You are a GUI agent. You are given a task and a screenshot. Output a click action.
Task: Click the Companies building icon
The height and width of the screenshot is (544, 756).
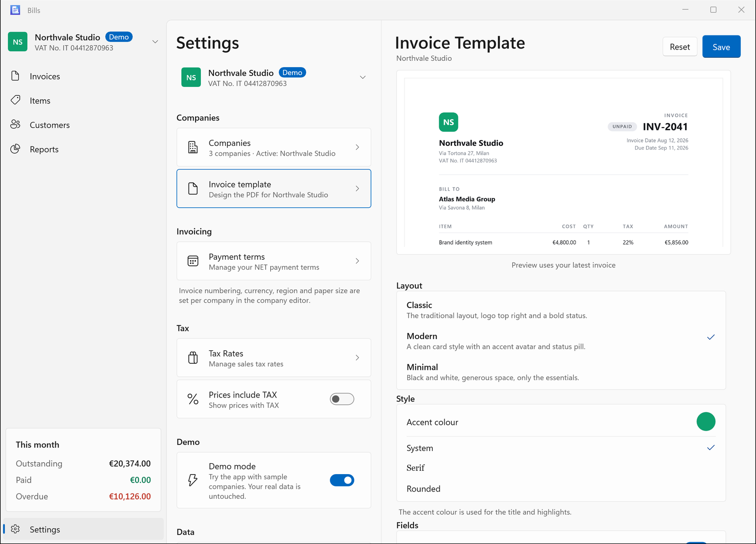coord(193,147)
